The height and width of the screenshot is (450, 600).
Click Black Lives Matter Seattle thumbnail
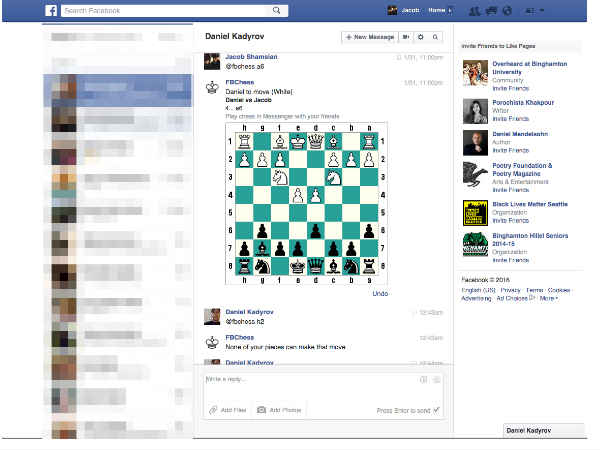coord(475,212)
